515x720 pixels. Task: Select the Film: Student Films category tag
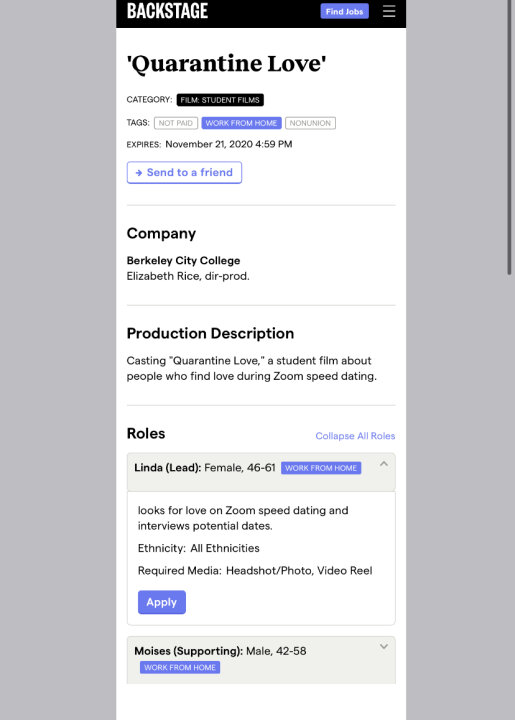tap(220, 100)
